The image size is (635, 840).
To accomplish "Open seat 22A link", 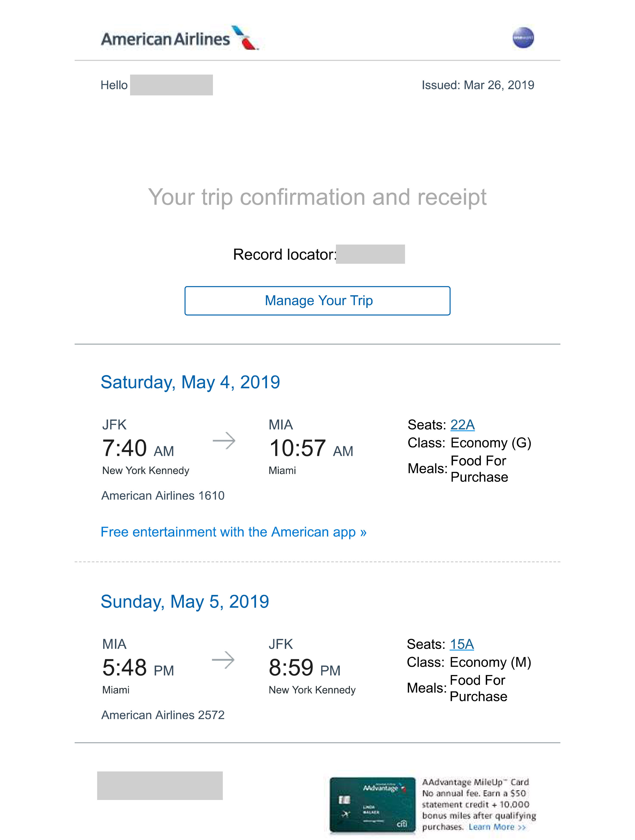I will point(462,425).
